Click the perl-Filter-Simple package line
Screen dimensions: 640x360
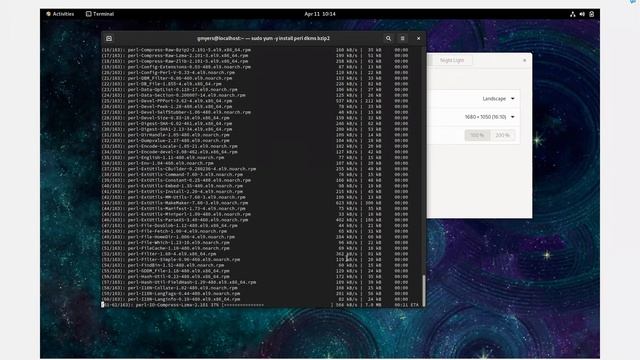click(255, 260)
